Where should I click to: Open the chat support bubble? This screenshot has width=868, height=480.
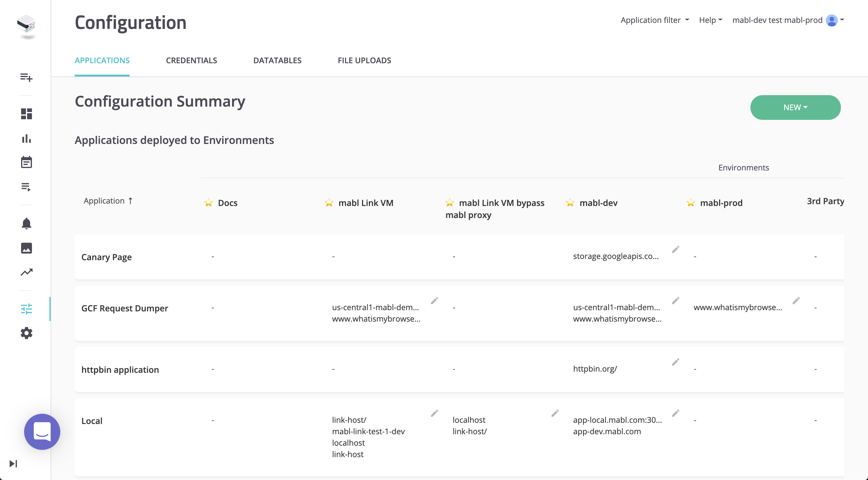point(42,432)
